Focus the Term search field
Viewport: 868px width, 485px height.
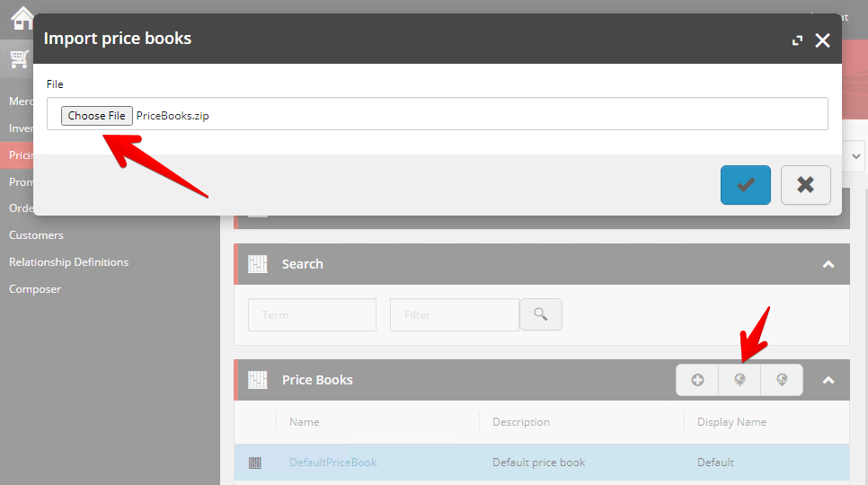point(312,314)
